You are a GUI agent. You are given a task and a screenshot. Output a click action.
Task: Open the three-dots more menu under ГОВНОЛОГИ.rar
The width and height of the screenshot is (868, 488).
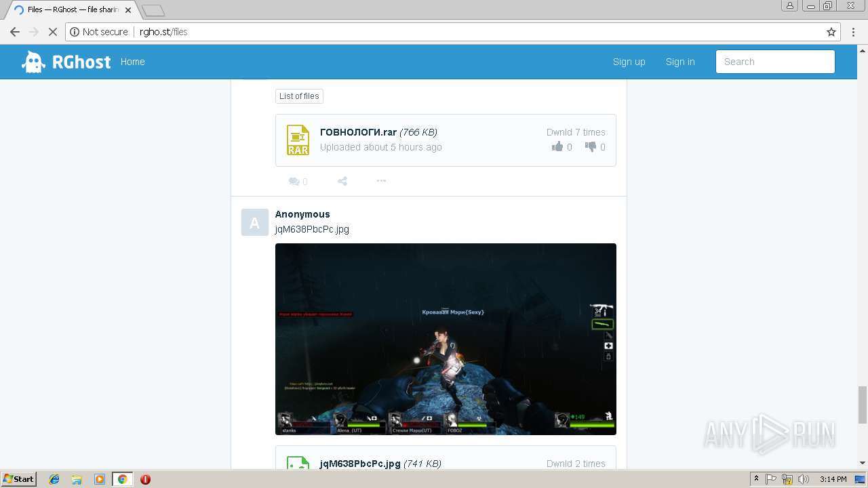381,181
